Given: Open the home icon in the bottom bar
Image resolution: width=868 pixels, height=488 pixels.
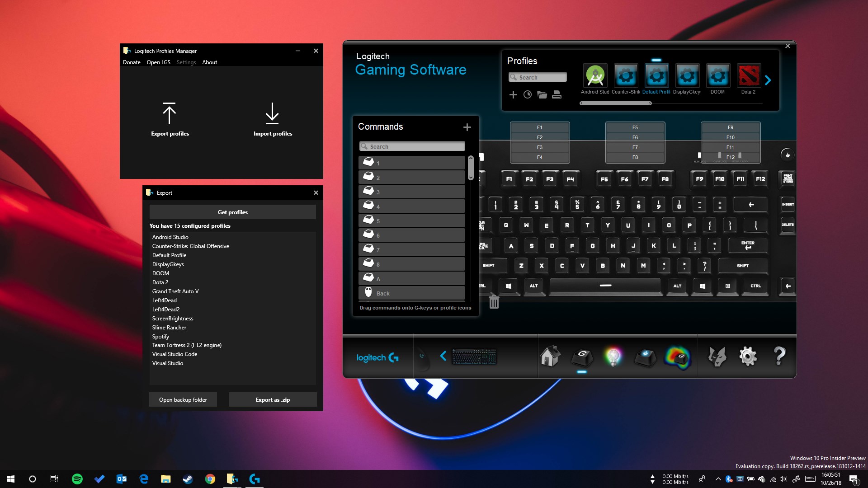Looking at the screenshot, I should [550, 357].
